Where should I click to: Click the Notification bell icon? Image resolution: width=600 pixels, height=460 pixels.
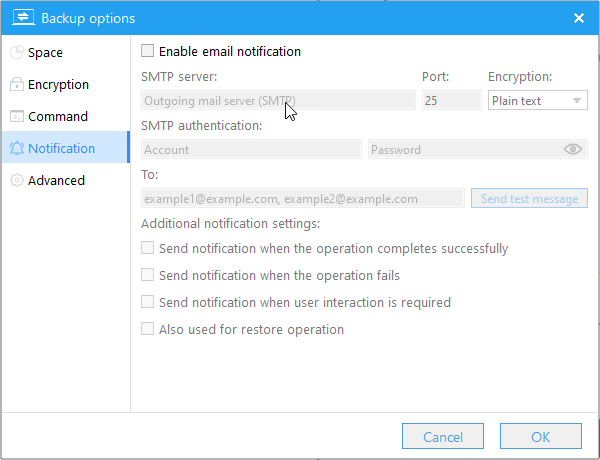(17, 149)
